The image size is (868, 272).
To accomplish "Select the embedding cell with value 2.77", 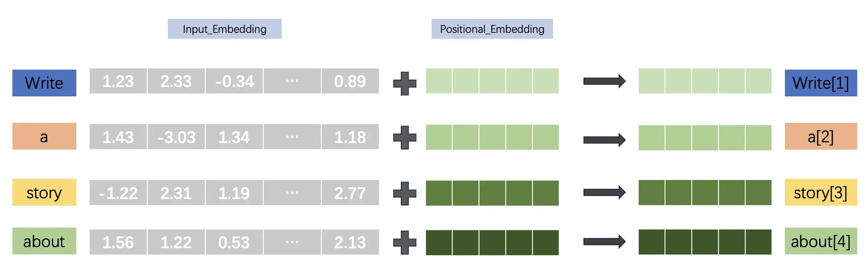I will [350, 193].
